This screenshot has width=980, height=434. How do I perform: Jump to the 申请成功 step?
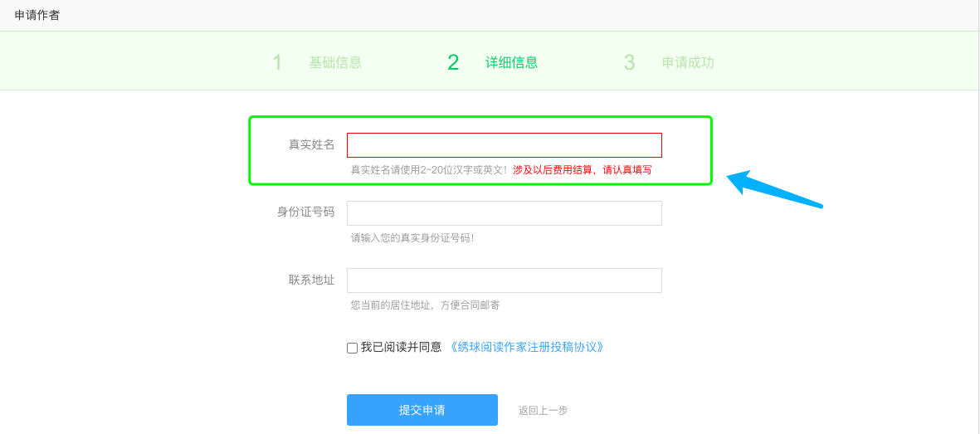click(x=688, y=62)
